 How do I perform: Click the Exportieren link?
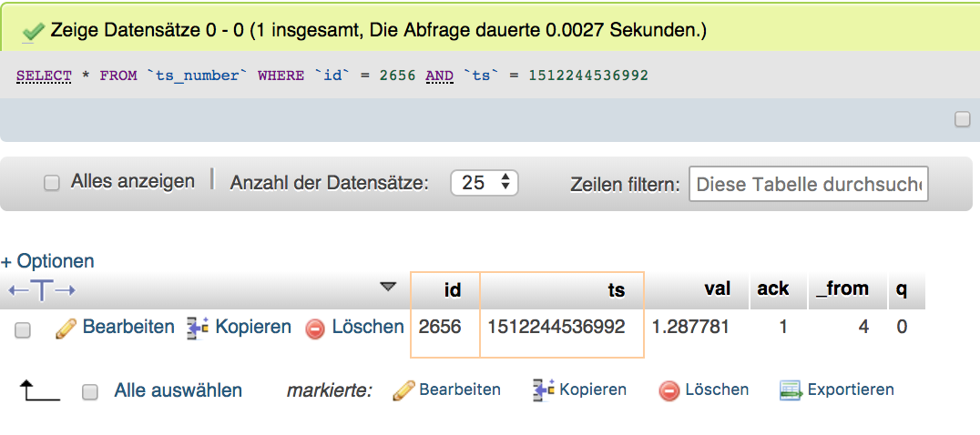tap(851, 390)
